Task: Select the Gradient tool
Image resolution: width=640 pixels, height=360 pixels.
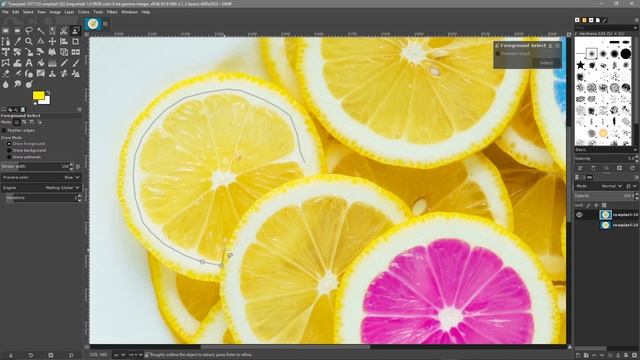Action: [52, 63]
